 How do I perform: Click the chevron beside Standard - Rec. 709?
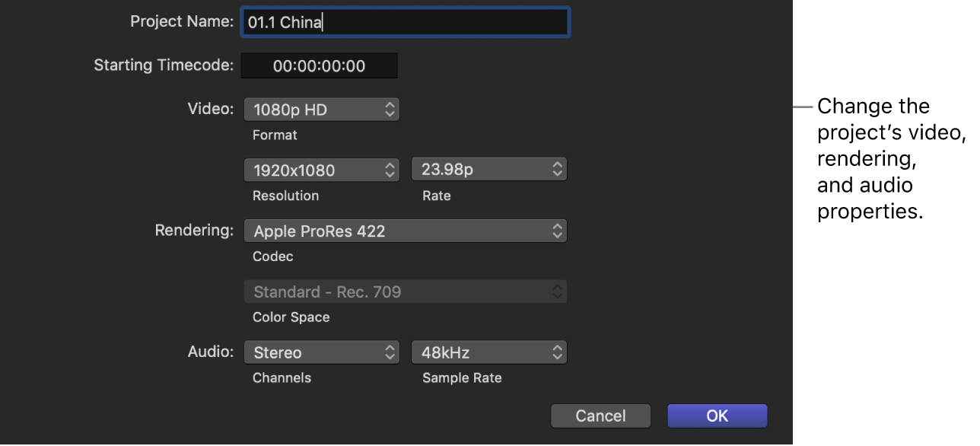pyautogui.click(x=558, y=291)
